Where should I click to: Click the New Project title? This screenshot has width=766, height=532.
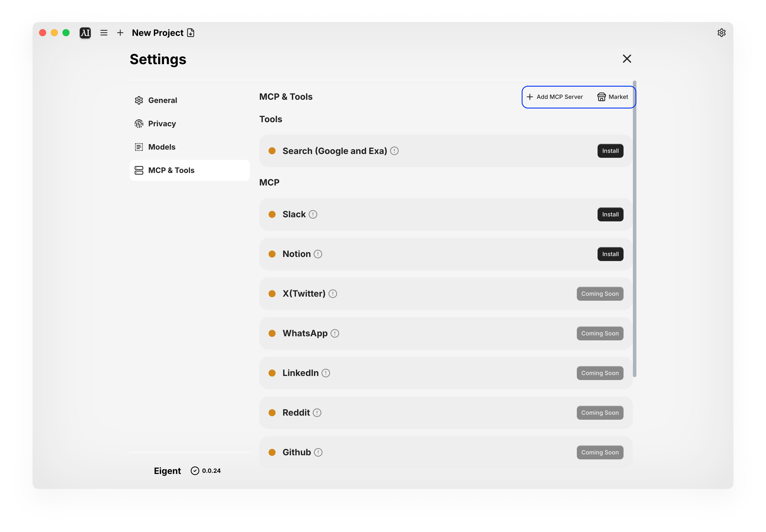coord(157,33)
